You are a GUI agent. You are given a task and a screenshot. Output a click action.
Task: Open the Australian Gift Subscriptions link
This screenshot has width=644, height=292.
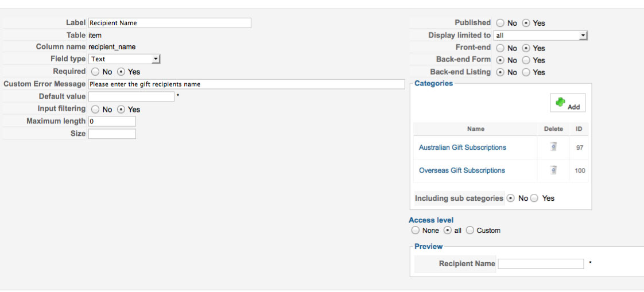coord(462,147)
